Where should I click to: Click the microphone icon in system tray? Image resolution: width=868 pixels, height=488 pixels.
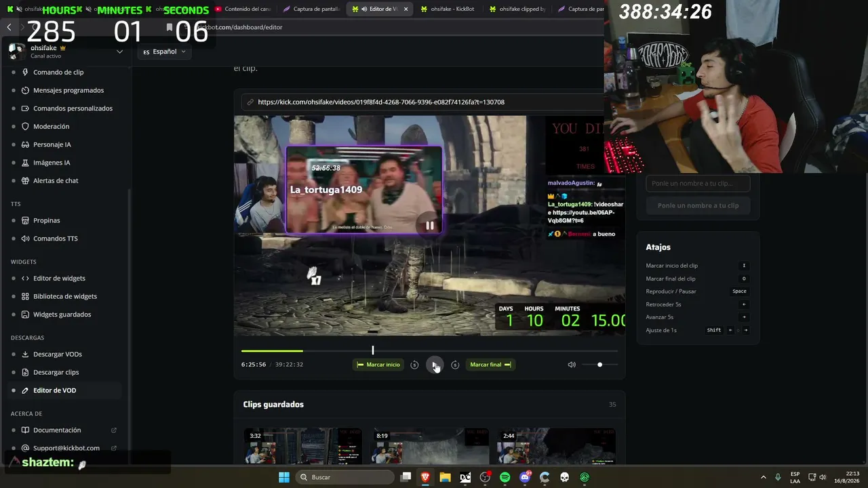pyautogui.click(x=778, y=477)
